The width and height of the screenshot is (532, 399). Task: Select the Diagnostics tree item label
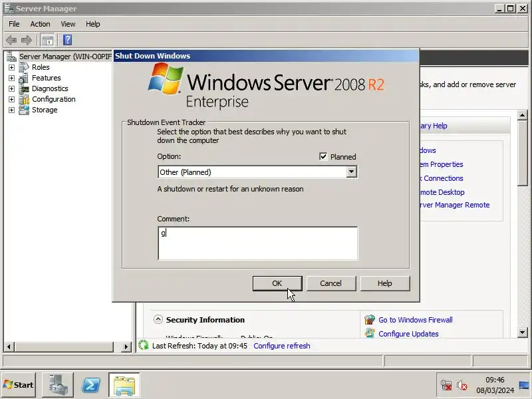(x=50, y=88)
